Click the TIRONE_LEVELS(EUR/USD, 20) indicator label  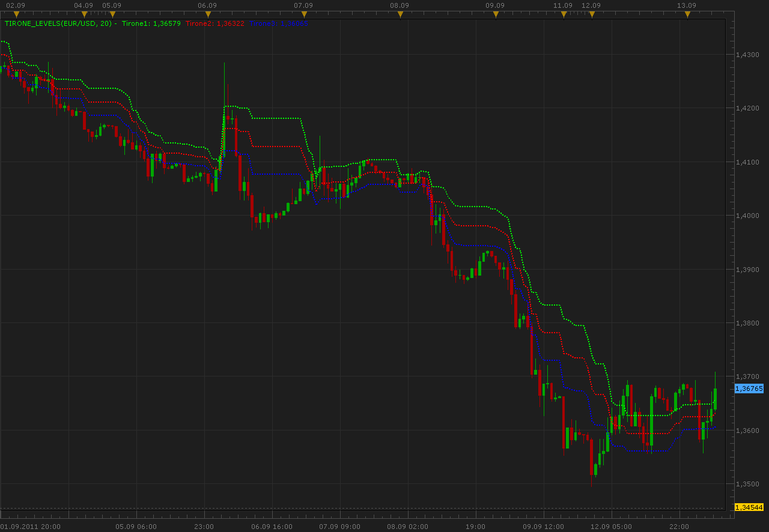(58, 23)
